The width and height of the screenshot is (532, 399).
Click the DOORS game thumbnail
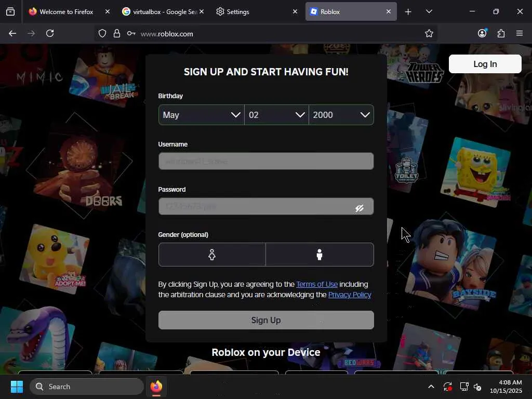click(79, 168)
